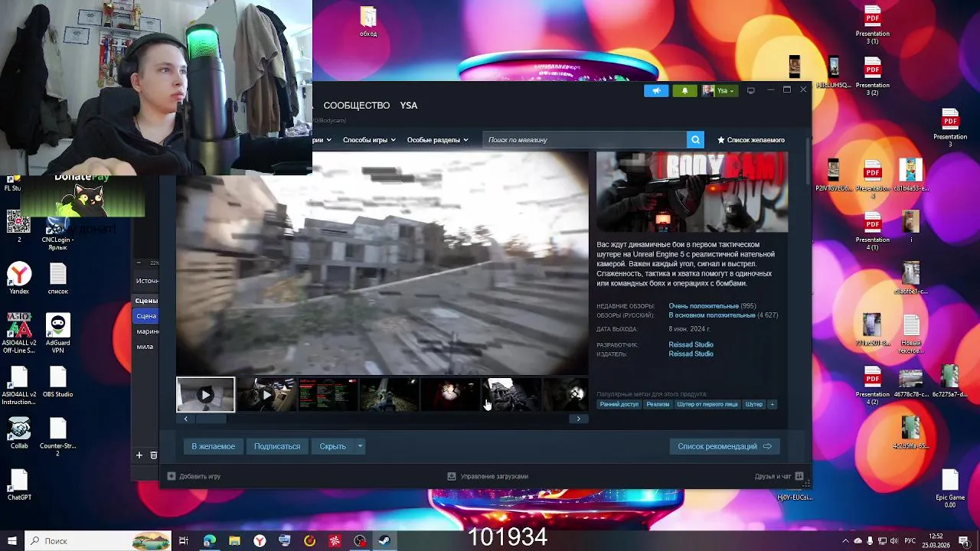This screenshot has width=980, height=551.
Task: Expand the arrow next to Скрыть
Action: (360, 446)
